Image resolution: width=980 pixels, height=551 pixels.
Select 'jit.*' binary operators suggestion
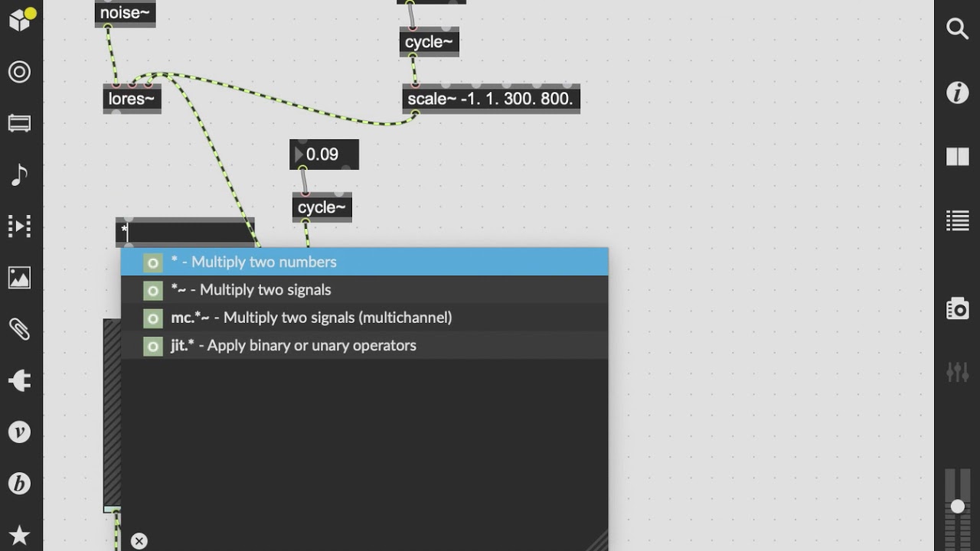tap(364, 346)
